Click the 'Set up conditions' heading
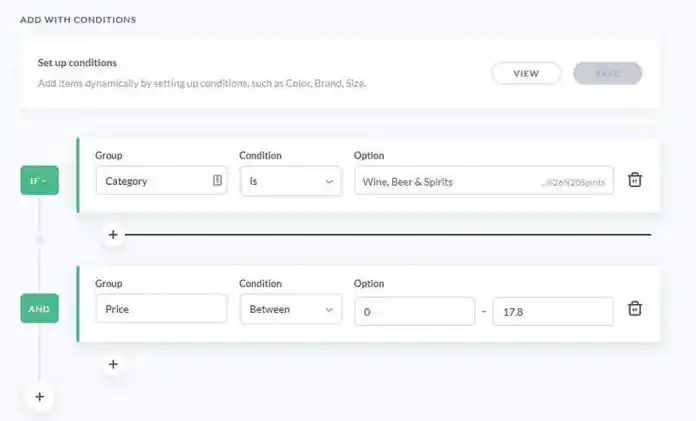Viewport: 696px width, 421px height. point(77,63)
